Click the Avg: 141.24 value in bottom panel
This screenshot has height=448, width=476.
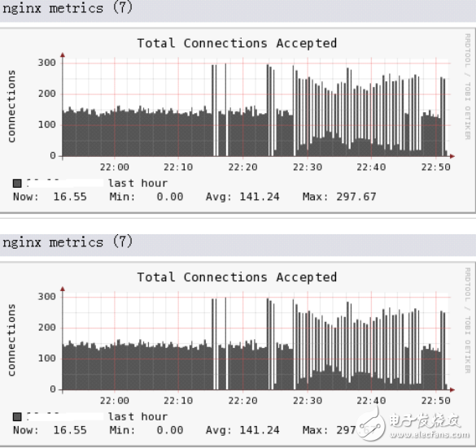click(x=242, y=430)
